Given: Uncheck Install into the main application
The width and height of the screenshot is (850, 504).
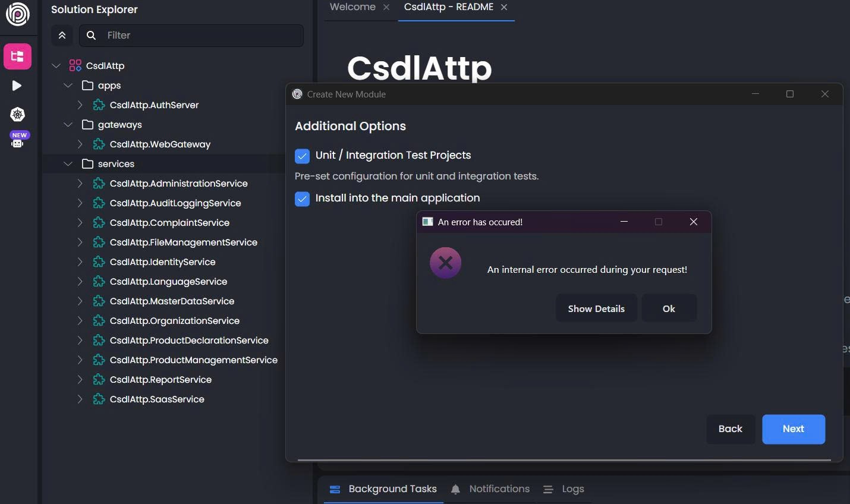Looking at the screenshot, I should [x=302, y=199].
